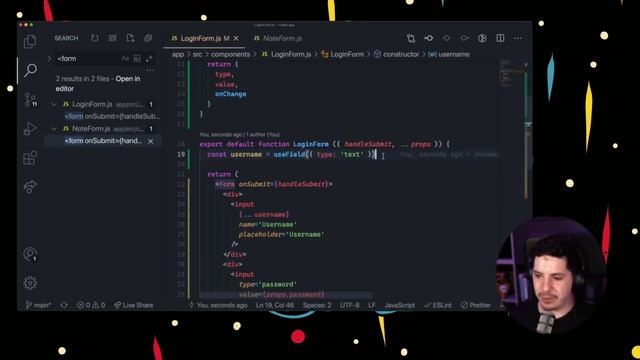Split the editor to the right
640x360 pixels.
(500, 38)
